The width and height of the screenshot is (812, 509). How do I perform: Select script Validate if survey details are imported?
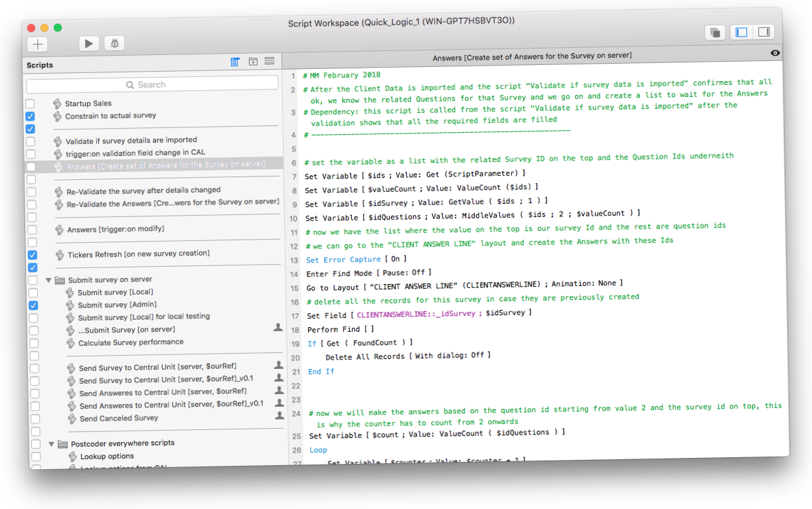click(x=131, y=140)
